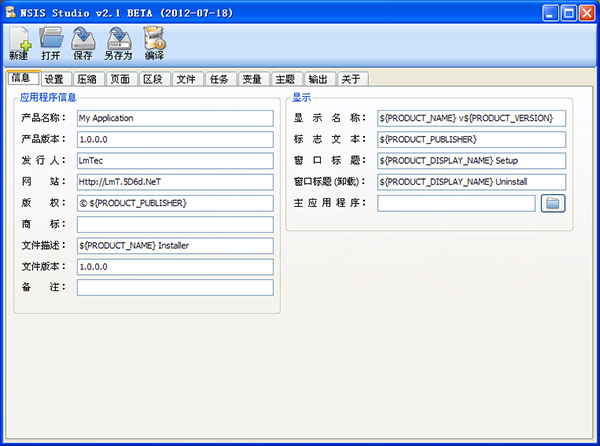Click the 窗口标题 field ending in Setup
The image size is (600, 446).
[471, 161]
